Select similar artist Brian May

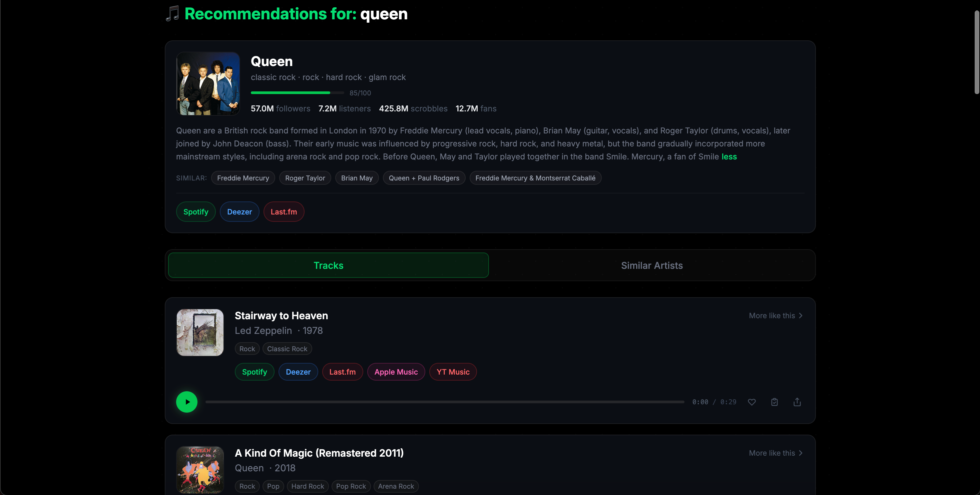click(x=357, y=178)
